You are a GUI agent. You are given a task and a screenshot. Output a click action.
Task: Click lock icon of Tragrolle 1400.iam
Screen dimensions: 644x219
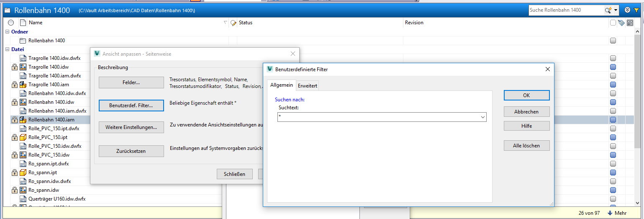click(15, 85)
